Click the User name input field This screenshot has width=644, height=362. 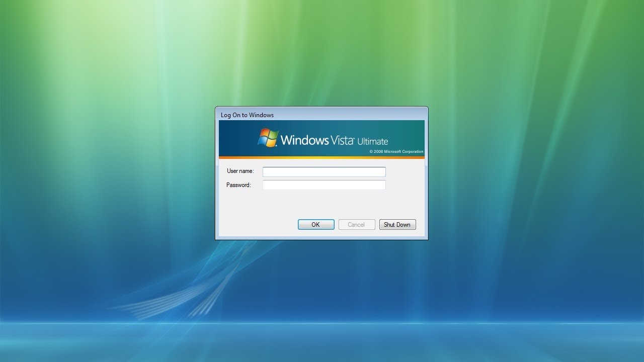(x=324, y=172)
